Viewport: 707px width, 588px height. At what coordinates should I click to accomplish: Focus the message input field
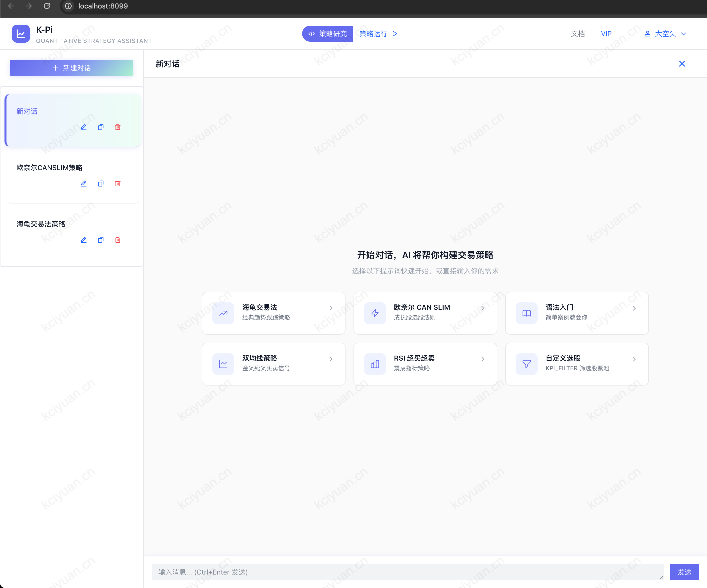pyautogui.click(x=407, y=572)
